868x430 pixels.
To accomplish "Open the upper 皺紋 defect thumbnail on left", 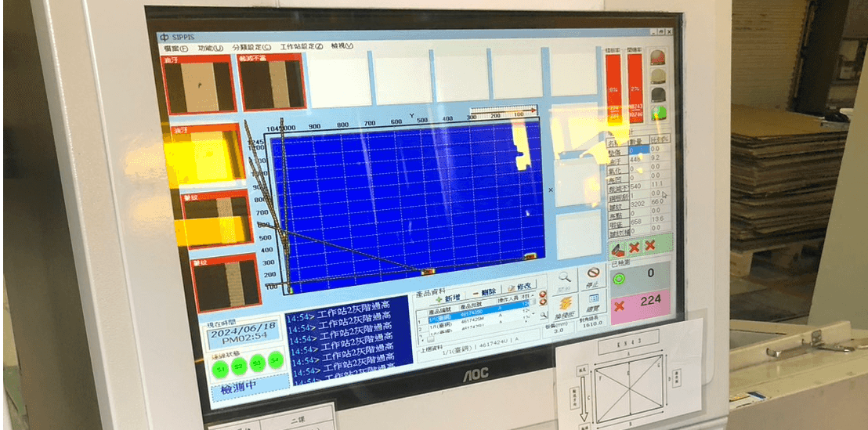I will [x=216, y=220].
